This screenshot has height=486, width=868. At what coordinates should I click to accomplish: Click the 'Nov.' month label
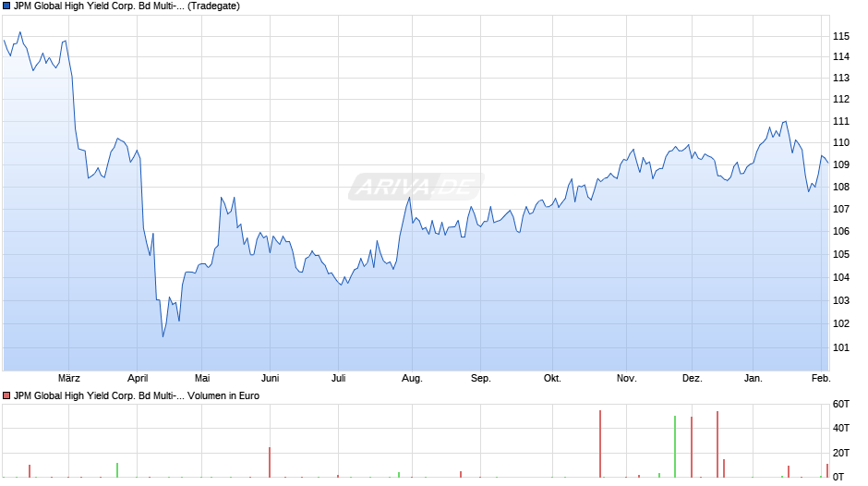pyautogui.click(x=627, y=379)
